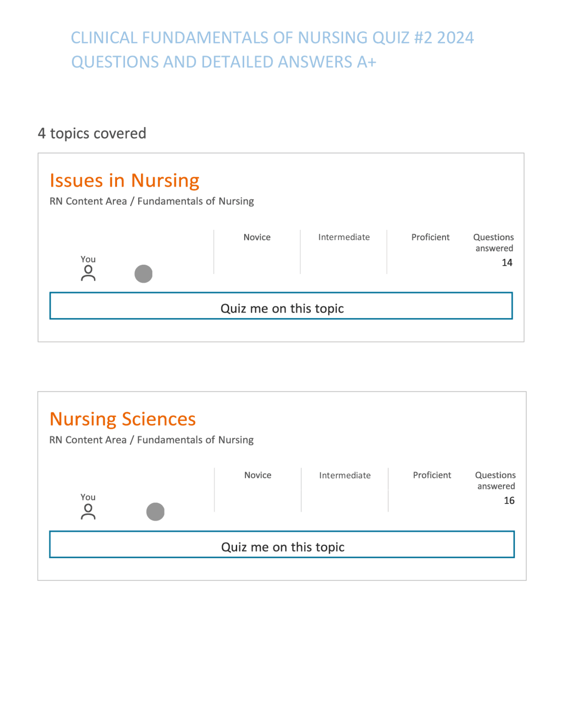
Task: Click the Proficient level marker in Issues in Nursing
Action: 430,237
